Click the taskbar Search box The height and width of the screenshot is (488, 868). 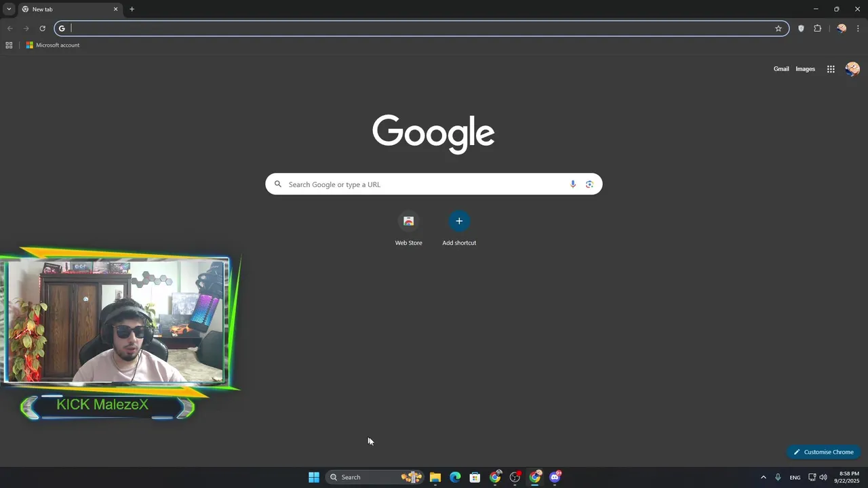coord(374,477)
